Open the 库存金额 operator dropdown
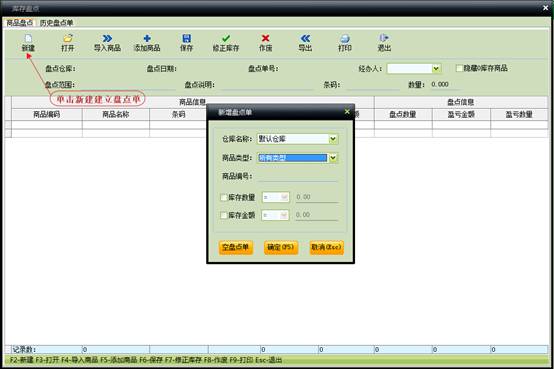This screenshot has width=554, height=369. point(284,215)
